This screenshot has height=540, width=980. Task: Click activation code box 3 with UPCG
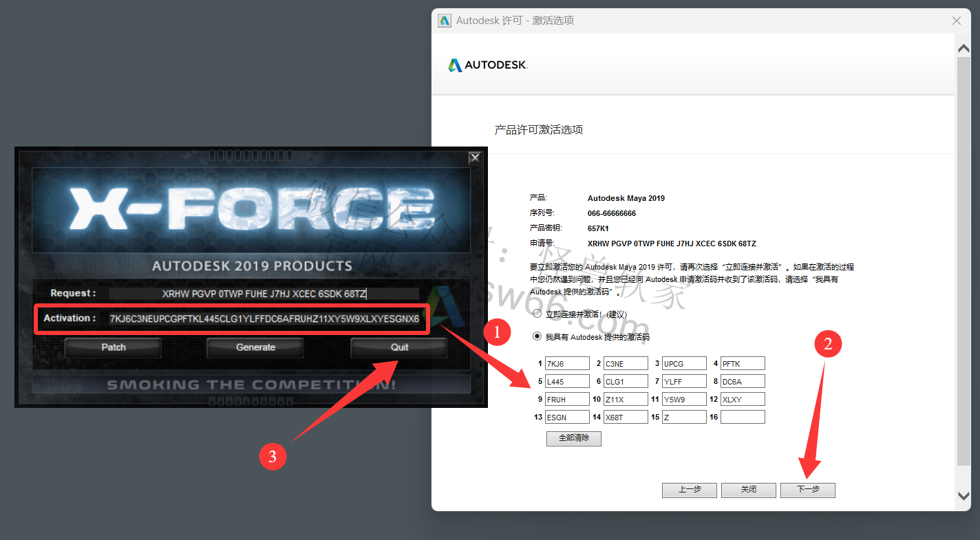(684, 364)
